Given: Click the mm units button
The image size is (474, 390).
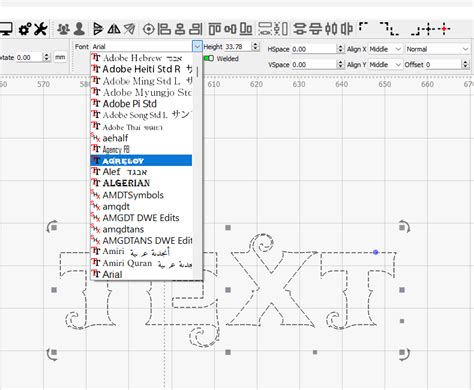Looking at the screenshot, I should point(60,57).
